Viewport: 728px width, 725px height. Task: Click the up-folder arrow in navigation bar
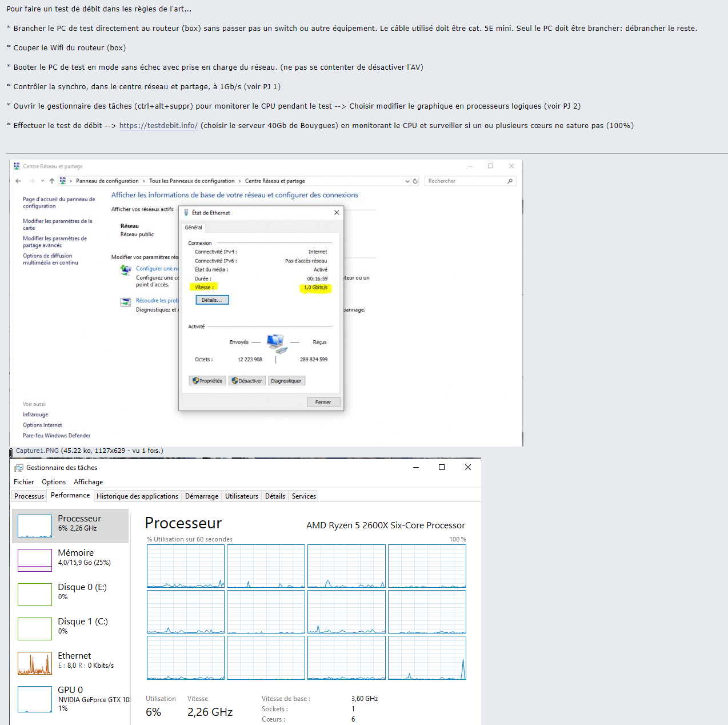click(x=52, y=181)
